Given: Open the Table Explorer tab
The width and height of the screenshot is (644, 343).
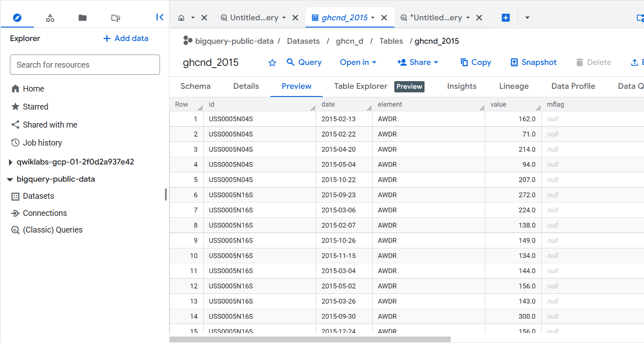Looking at the screenshot, I should tap(361, 86).
